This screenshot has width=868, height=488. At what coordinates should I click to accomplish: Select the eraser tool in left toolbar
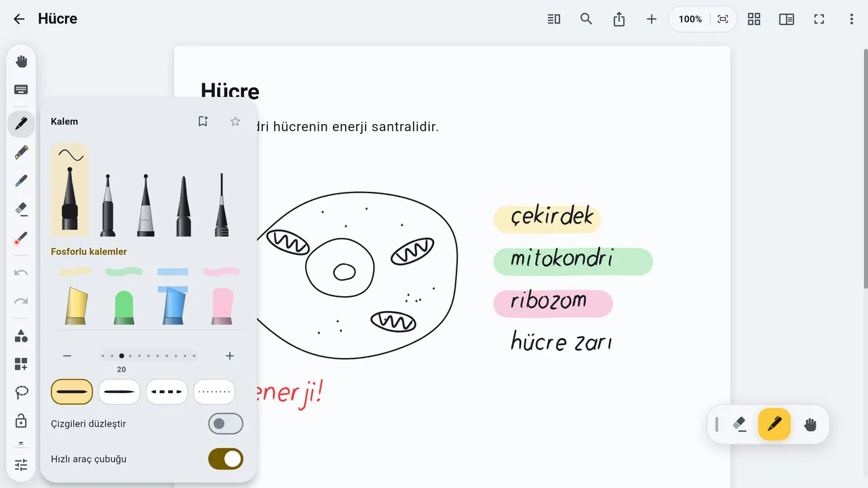(21, 209)
